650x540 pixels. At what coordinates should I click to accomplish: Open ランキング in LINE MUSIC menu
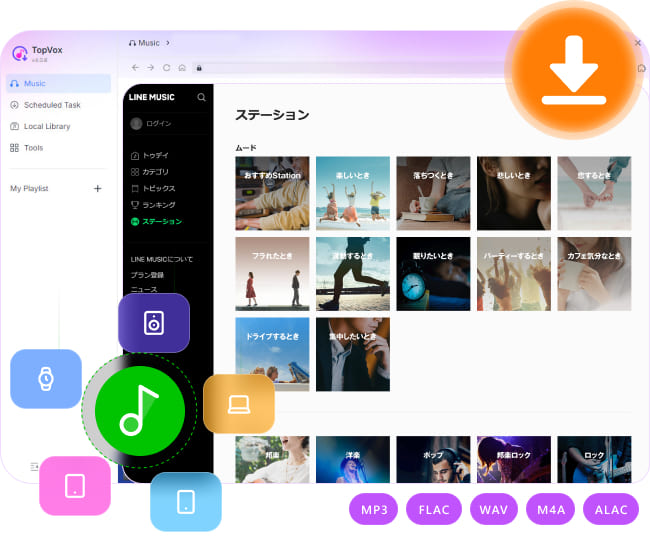[x=153, y=205]
